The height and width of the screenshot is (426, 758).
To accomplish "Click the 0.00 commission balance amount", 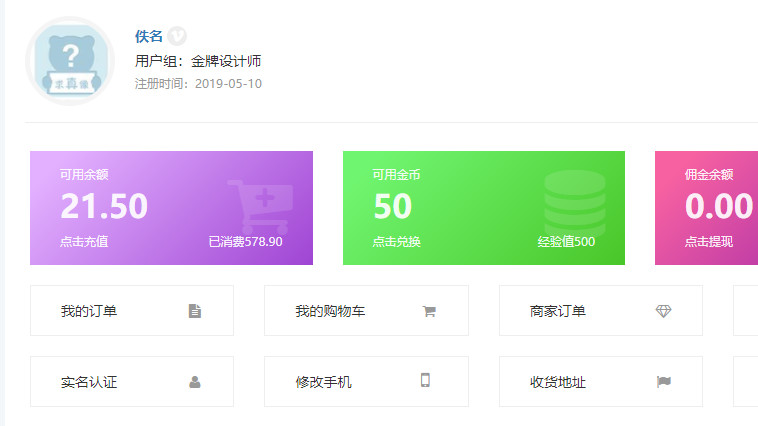I will pyautogui.click(x=719, y=206).
